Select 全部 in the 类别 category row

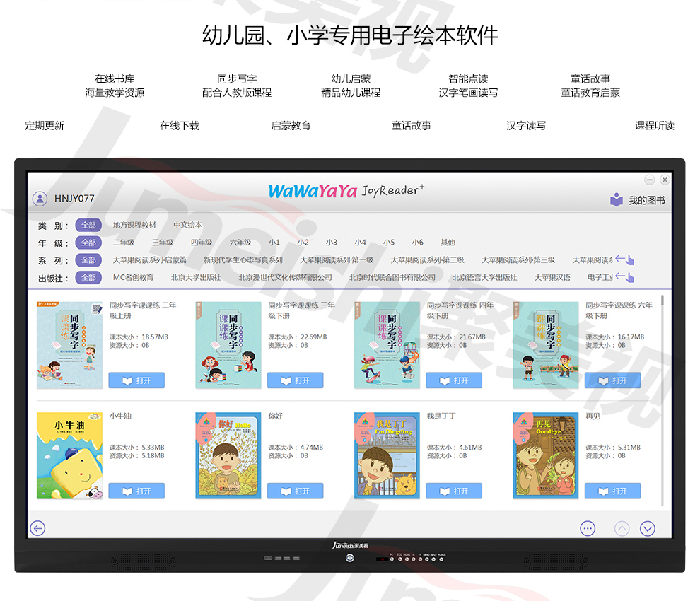coord(88,225)
